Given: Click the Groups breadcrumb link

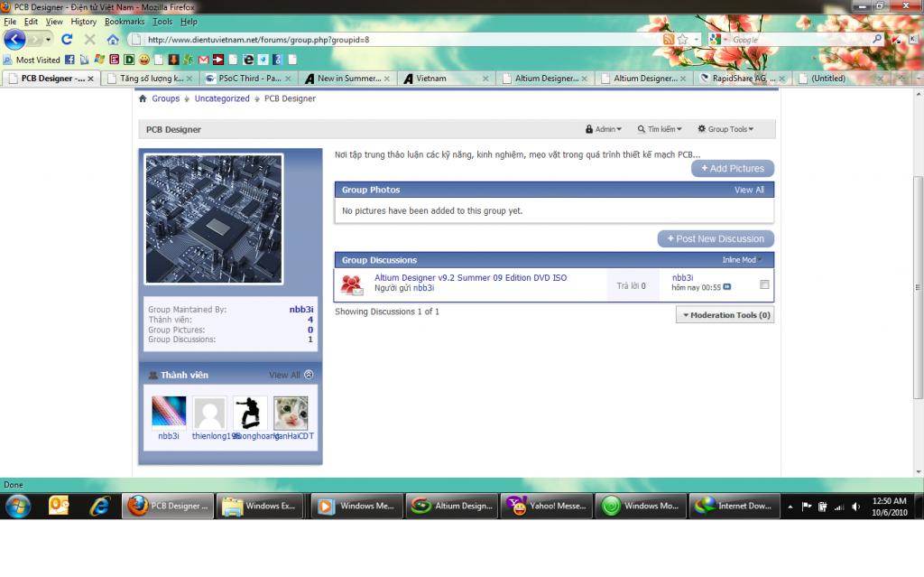Looking at the screenshot, I should pos(166,98).
